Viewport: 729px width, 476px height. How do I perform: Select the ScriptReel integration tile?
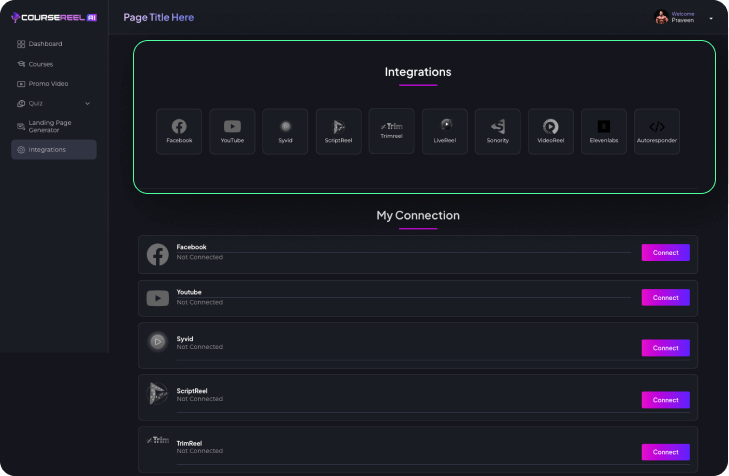click(338, 132)
